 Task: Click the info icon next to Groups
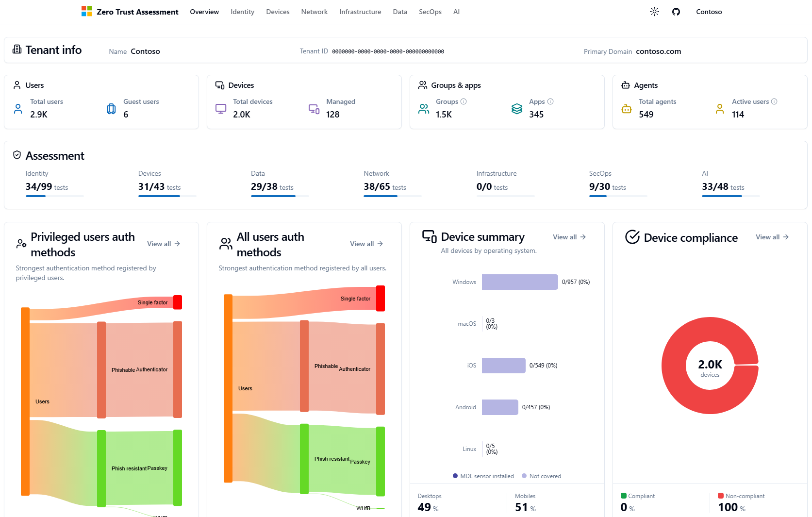click(464, 101)
